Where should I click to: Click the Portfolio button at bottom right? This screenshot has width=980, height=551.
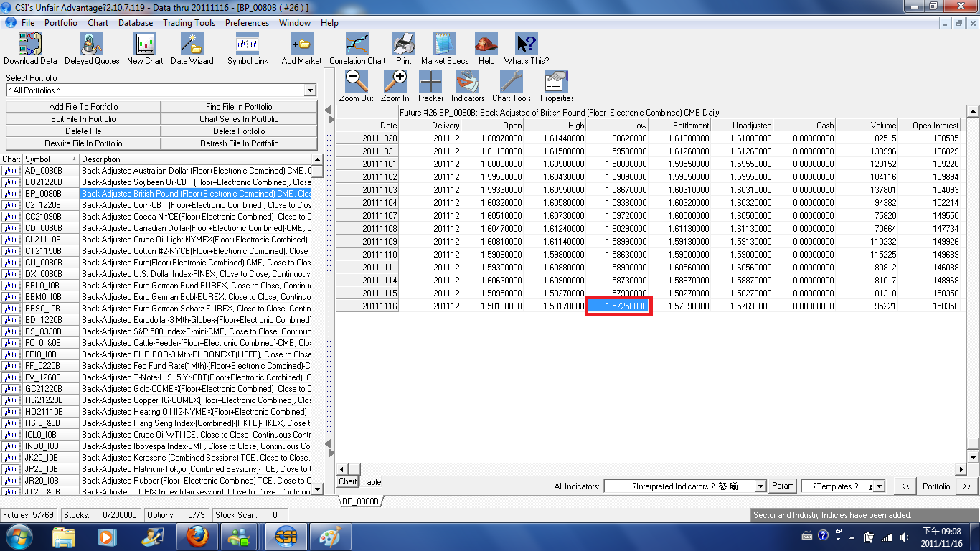936,486
